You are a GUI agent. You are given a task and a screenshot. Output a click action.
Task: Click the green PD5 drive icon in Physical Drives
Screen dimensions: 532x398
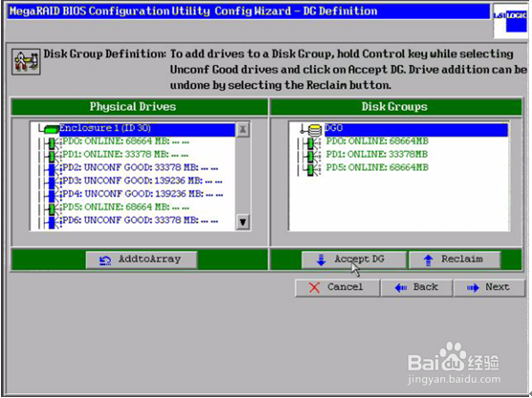(x=52, y=209)
